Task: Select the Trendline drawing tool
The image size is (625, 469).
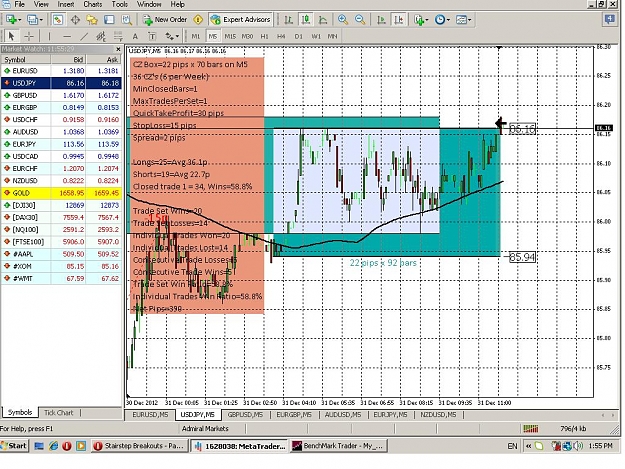Action: click(x=84, y=36)
